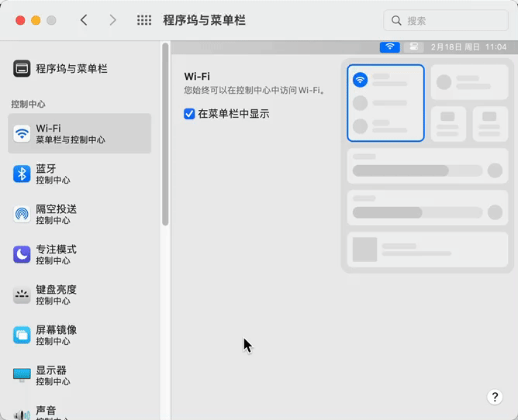This screenshot has height=420, width=518.
Task: Click the sidebar scrollbar
Action: (165, 134)
